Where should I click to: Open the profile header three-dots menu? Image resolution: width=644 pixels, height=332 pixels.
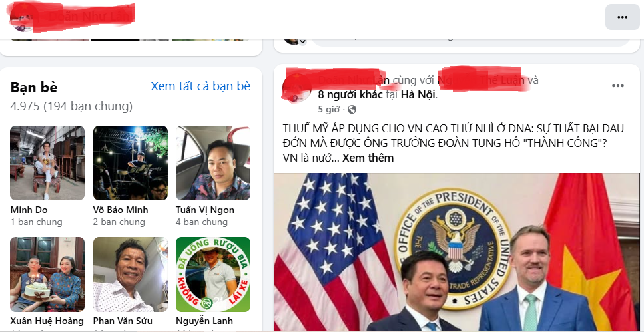(x=622, y=17)
